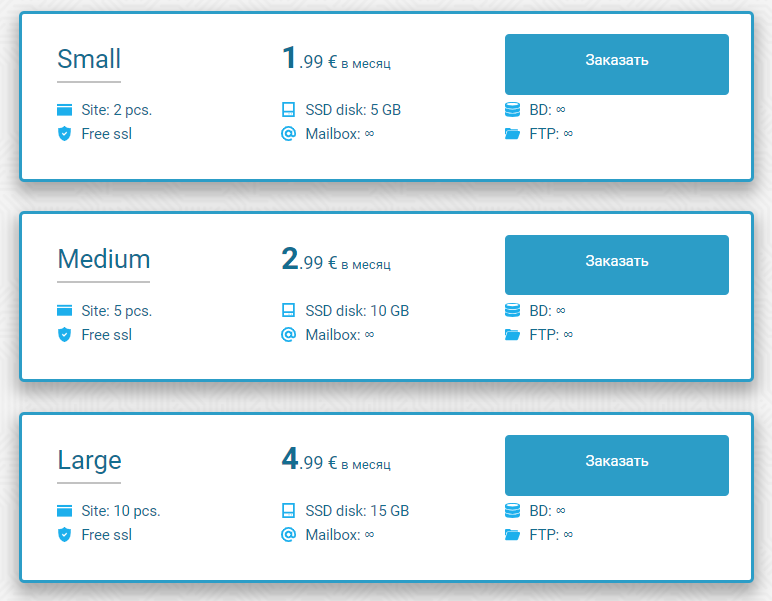The width and height of the screenshot is (772, 601).
Task: Click the Small plan FTP folder icon
Action: click(x=513, y=134)
